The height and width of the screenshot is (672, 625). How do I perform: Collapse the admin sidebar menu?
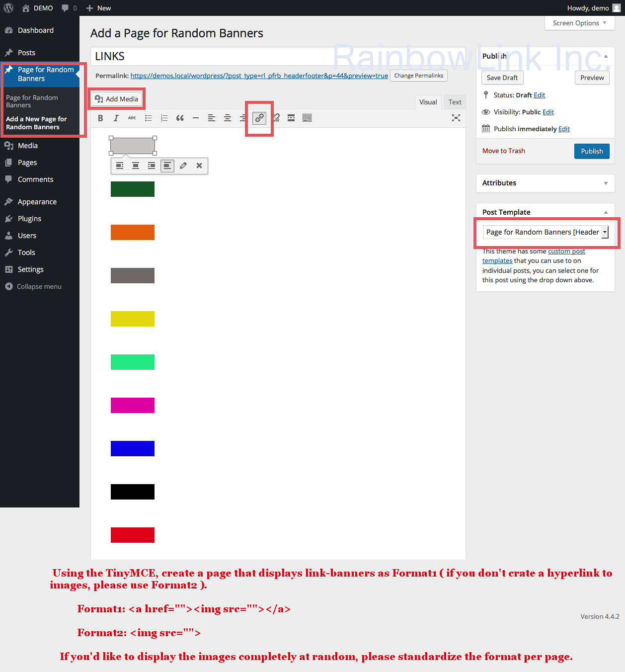[x=33, y=286]
